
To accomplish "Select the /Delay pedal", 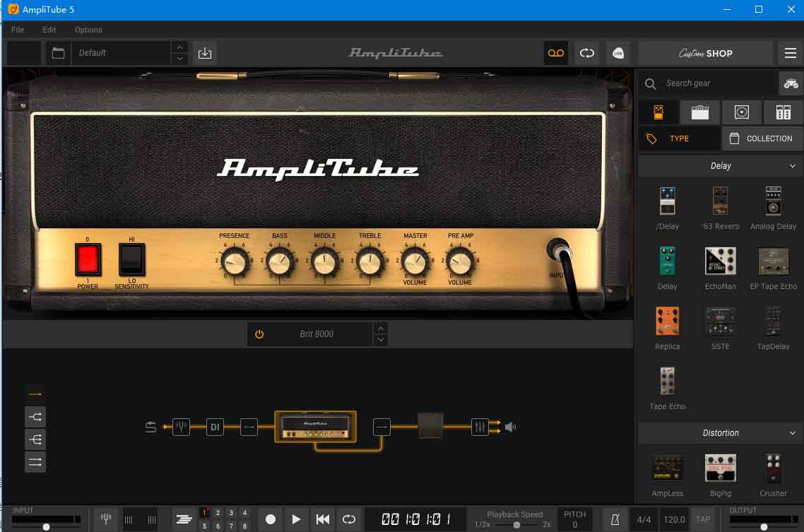I will 667,208.
